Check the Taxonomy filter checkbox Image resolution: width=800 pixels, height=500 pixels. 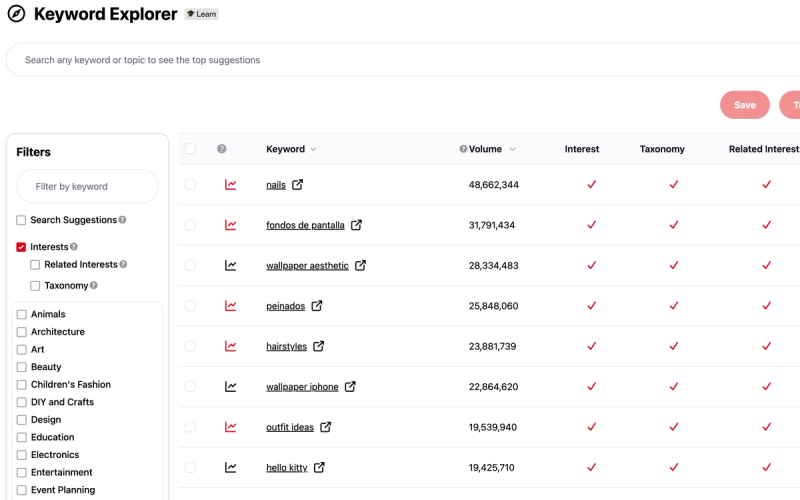[x=35, y=286]
